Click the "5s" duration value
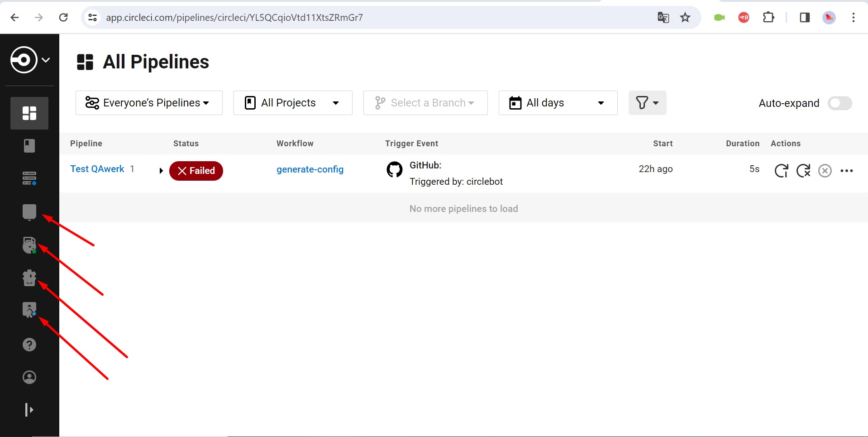The image size is (868, 437). [x=754, y=169]
